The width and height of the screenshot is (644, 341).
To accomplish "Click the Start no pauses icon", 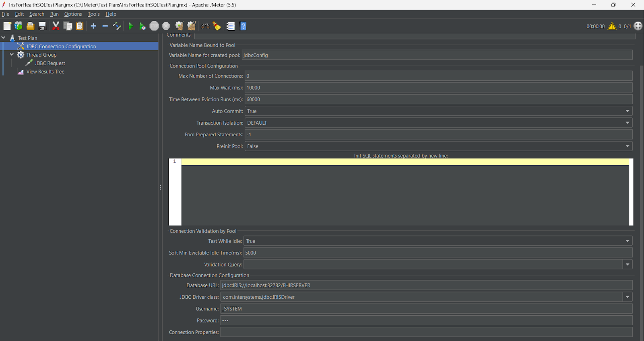I will click(142, 26).
